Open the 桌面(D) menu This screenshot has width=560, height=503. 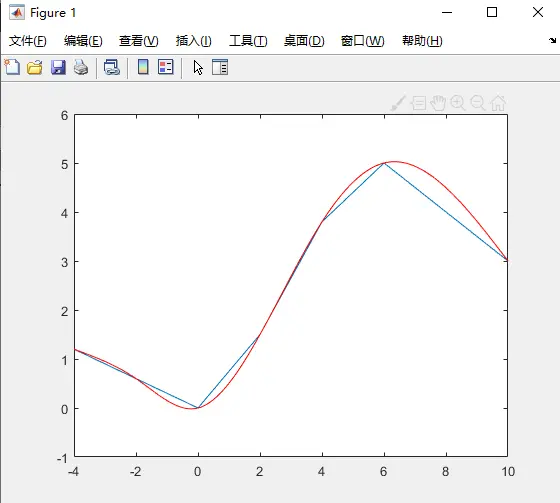click(304, 41)
